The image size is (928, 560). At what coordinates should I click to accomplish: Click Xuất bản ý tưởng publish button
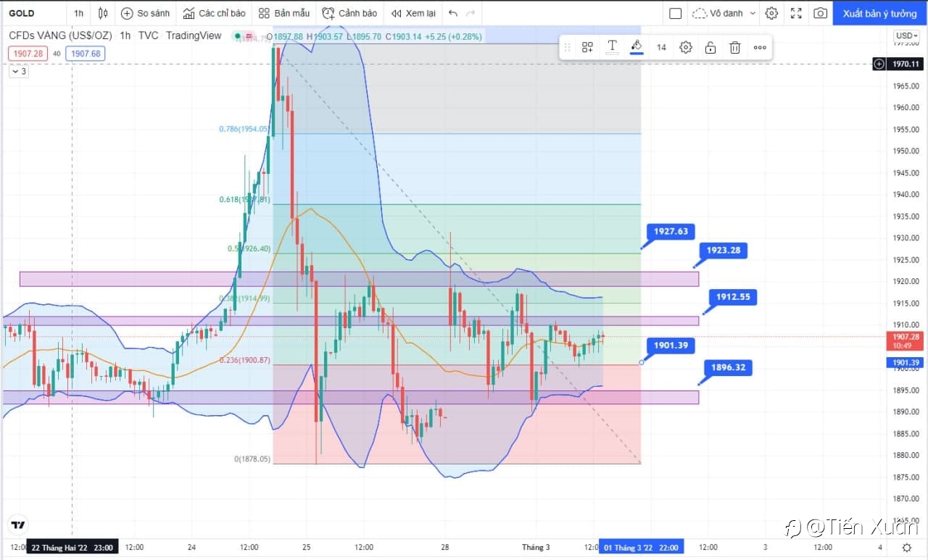pyautogui.click(x=879, y=13)
